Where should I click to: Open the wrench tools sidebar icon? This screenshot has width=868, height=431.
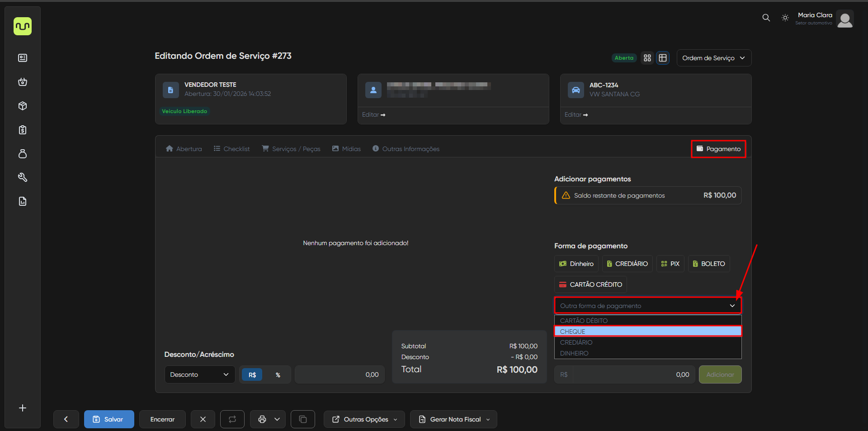[23, 177]
